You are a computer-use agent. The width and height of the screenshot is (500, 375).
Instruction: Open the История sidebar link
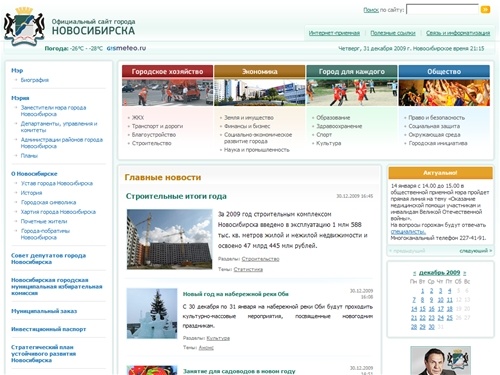coord(31,193)
